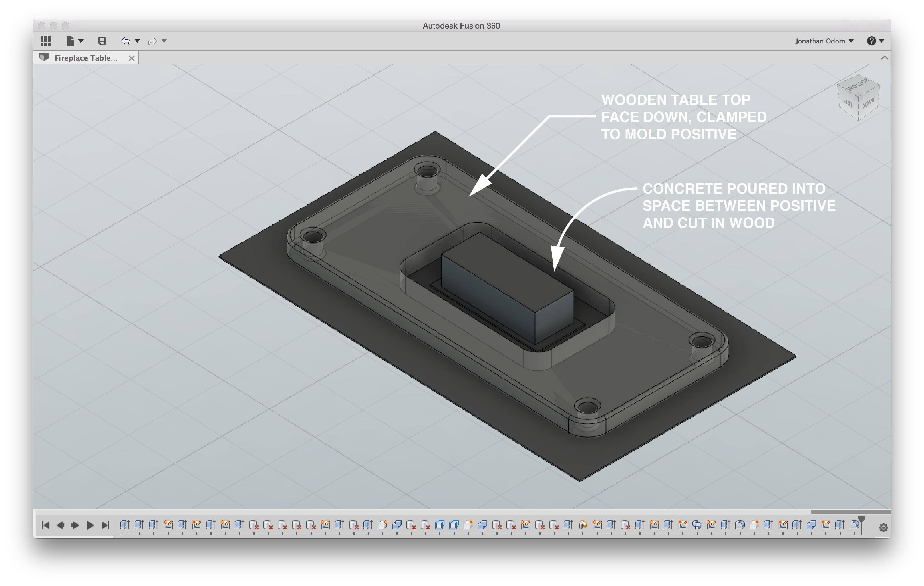Select the first combine feature in timeline
Screen dimensions: 924x586
pyautogui.click(x=397, y=525)
